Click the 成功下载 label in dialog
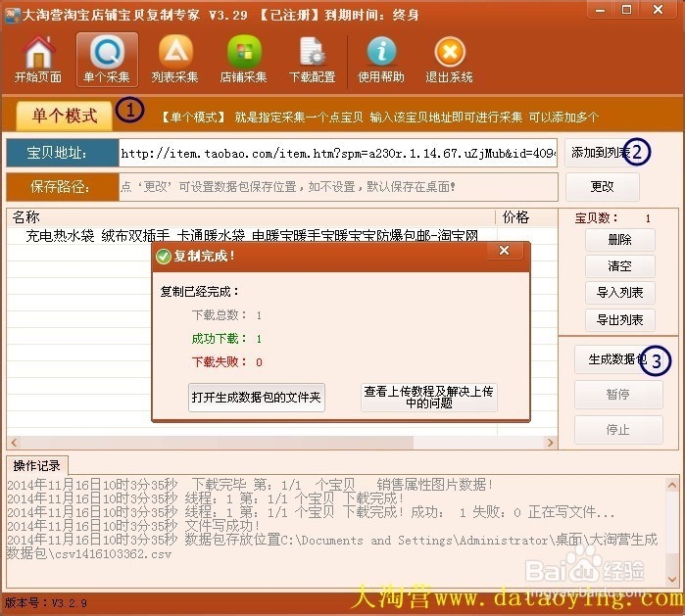Viewport: 685px width, 616px height. 219,339
